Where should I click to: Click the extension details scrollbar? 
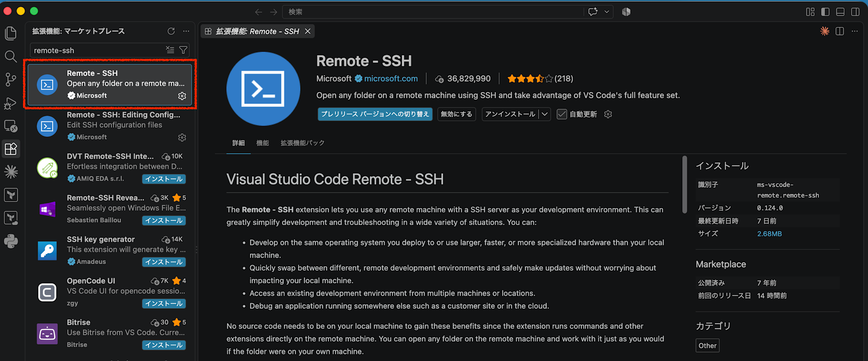tap(684, 185)
